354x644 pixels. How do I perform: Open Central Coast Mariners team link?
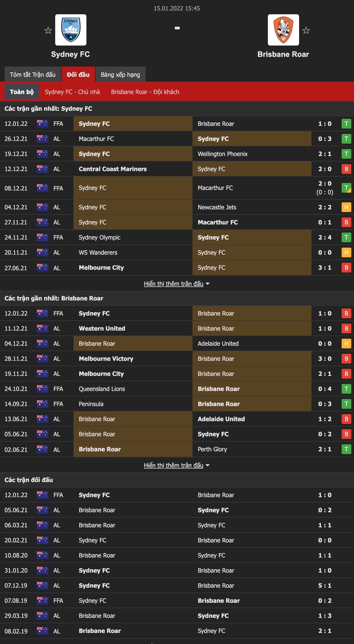113,169
